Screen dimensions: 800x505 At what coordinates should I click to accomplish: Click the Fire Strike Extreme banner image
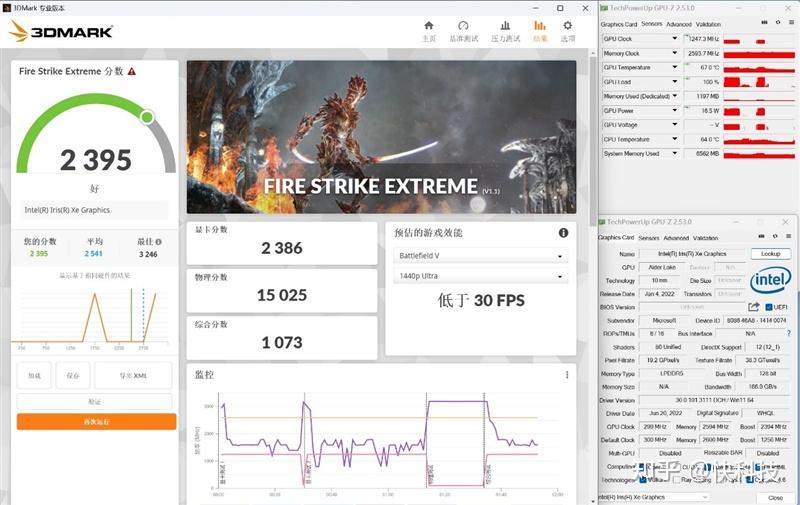tap(381, 135)
